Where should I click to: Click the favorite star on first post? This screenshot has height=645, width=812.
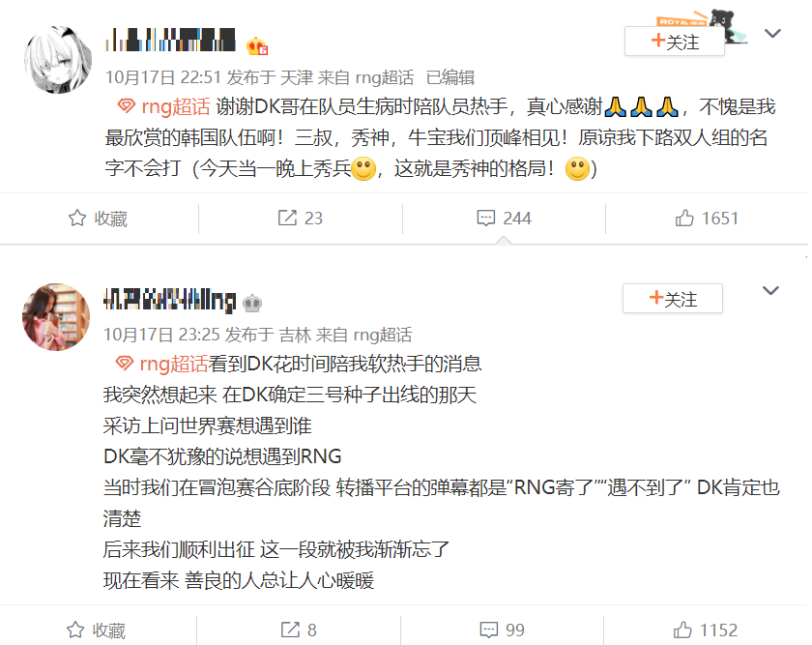77,219
